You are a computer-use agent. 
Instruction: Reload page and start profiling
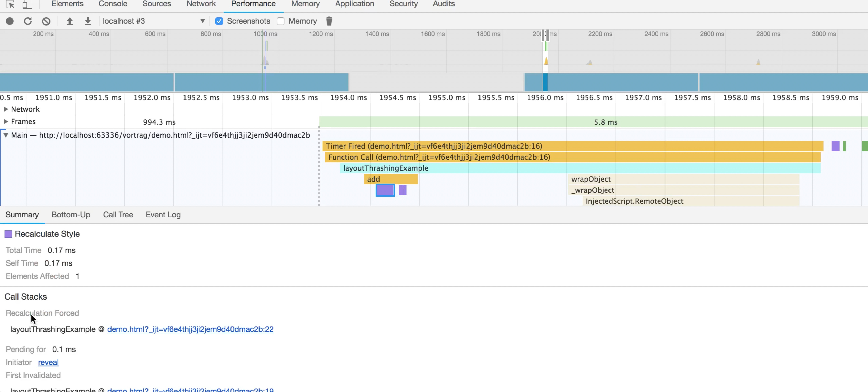tap(28, 21)
